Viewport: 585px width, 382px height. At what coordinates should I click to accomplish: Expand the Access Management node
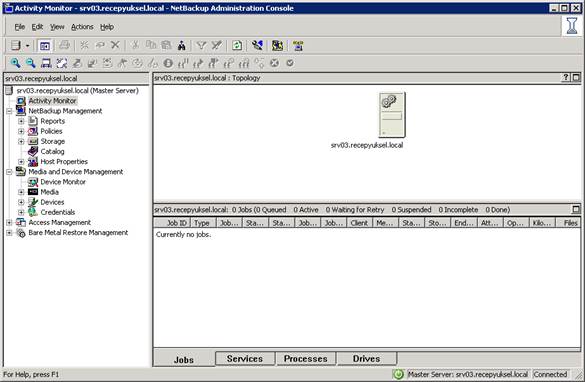click(9, 222)
